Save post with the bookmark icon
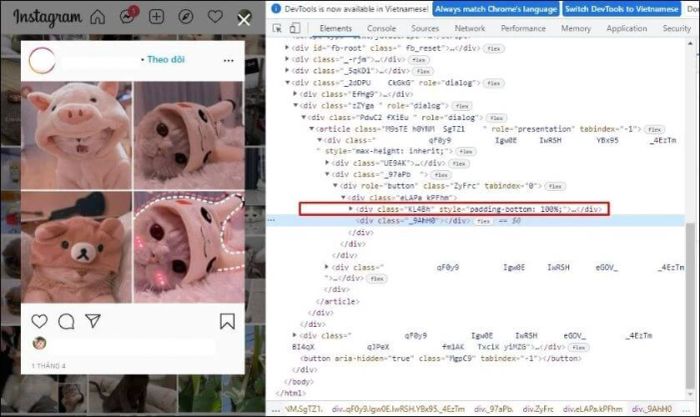This screenshot has height=417, width=700. [x=227, y=321]
